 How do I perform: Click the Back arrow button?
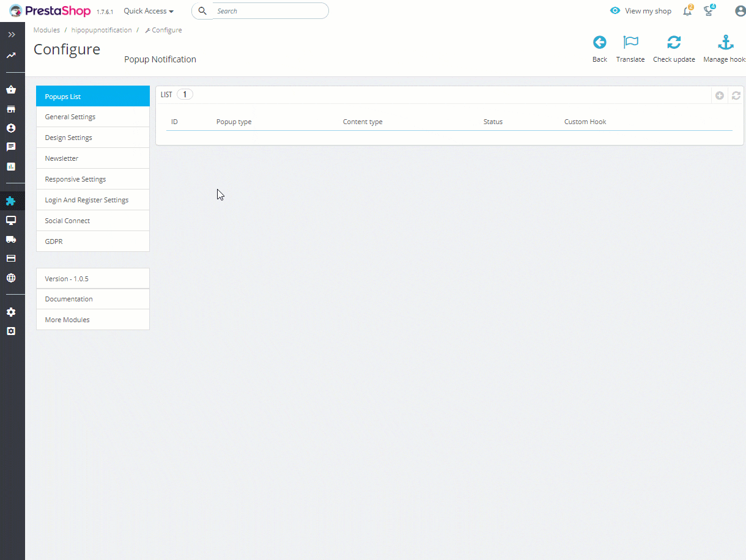(600, 49)
